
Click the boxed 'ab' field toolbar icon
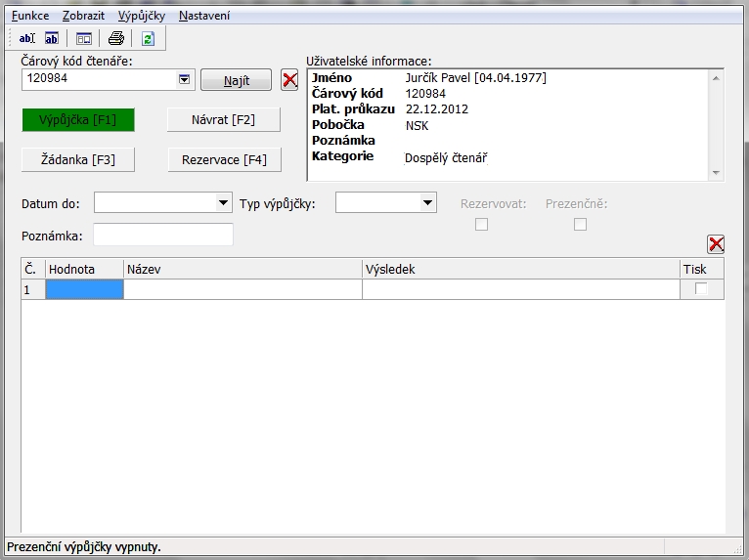point(52,39)
